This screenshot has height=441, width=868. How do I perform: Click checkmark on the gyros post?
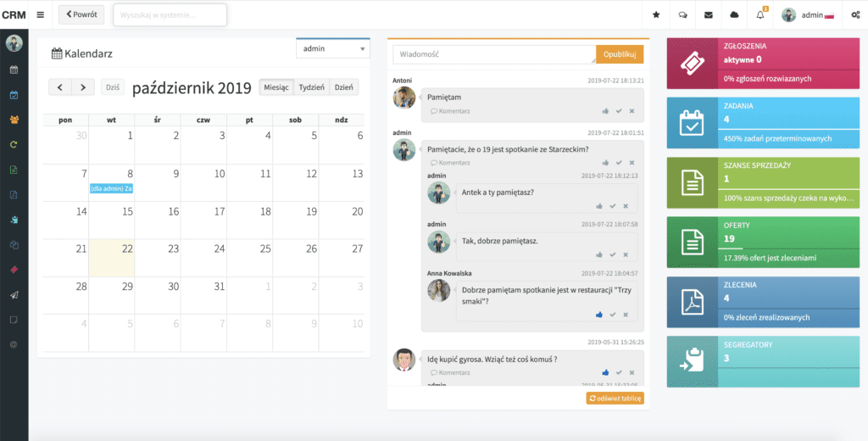pos(619,372)
